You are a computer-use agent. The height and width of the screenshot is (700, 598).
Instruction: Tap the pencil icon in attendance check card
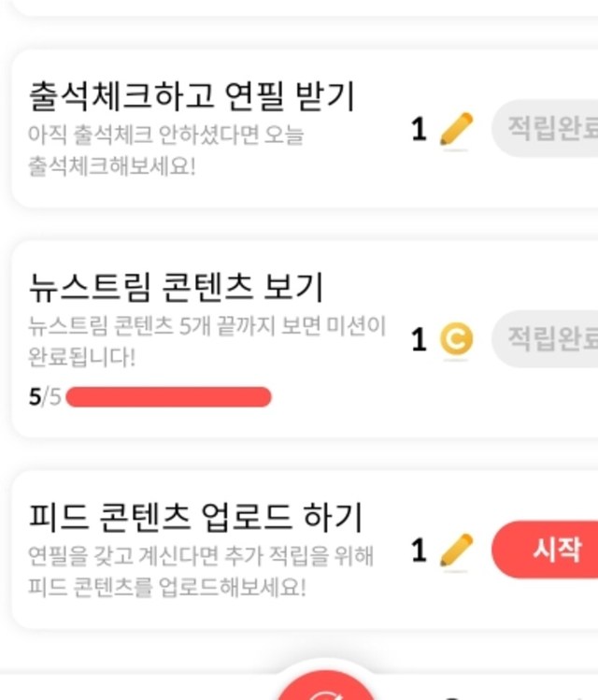456,130
